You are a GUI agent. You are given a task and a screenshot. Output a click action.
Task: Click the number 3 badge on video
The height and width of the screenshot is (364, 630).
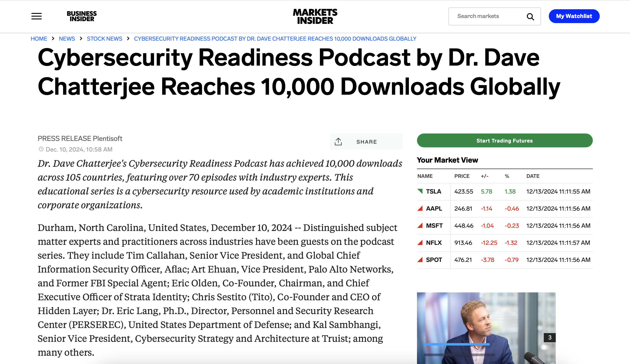[x=550, y=337]
